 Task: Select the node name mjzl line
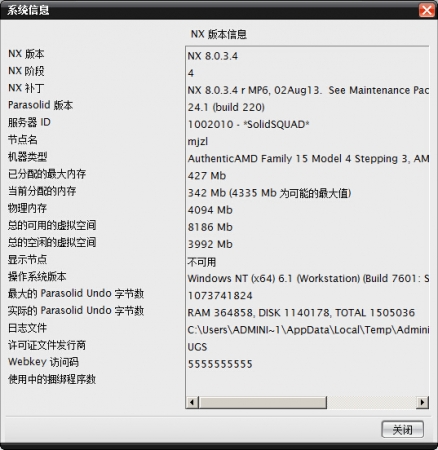click(198, 141)
